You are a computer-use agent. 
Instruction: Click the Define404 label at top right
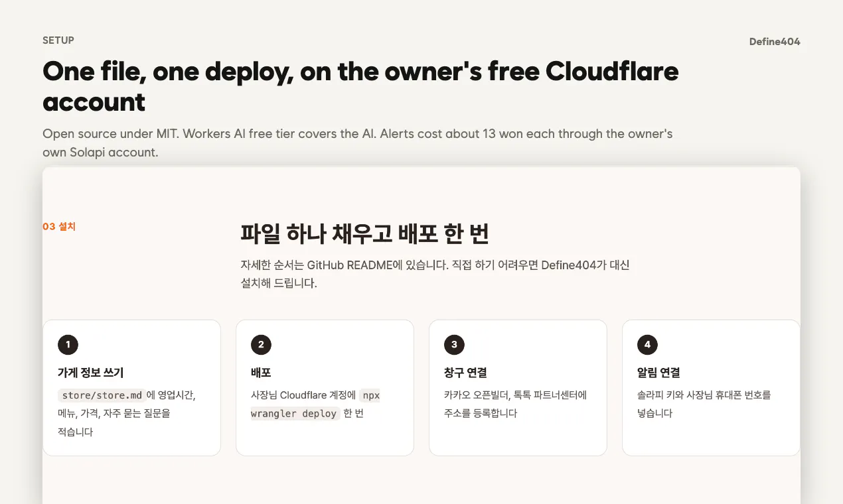point(775,42)
